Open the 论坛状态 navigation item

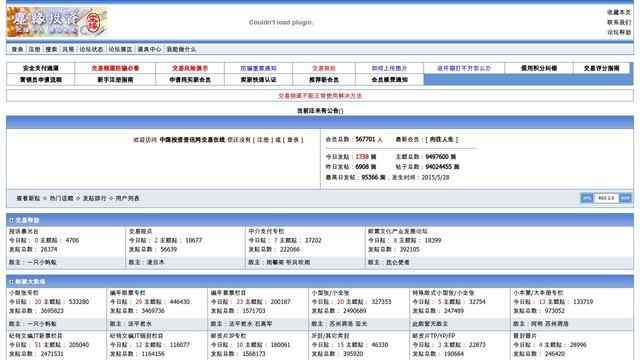(91, 49)
